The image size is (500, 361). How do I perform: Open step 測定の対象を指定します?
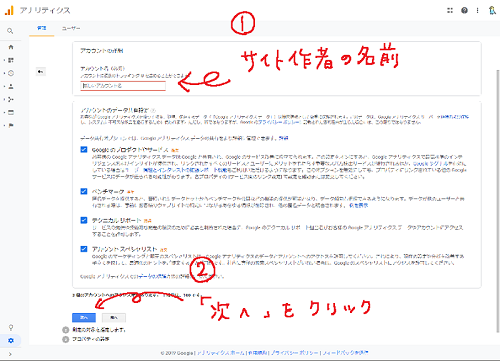(x=99, y=330)
